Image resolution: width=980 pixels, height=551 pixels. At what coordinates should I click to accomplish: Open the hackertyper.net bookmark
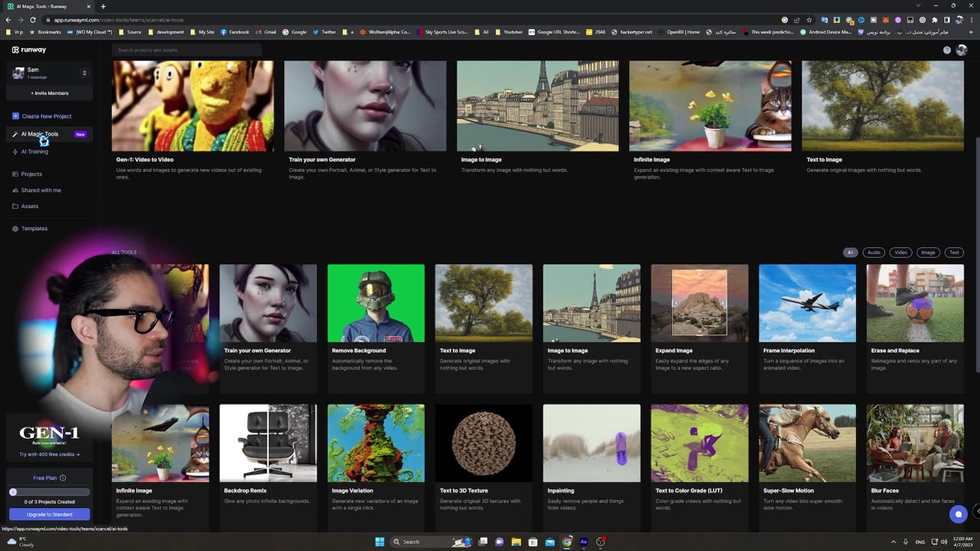[632, 32]
